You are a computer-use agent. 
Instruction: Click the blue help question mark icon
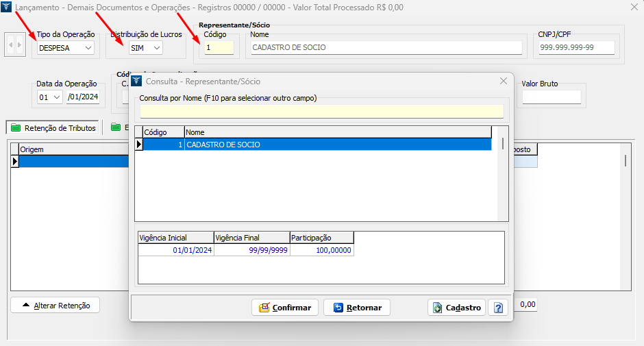coord(498,308)
